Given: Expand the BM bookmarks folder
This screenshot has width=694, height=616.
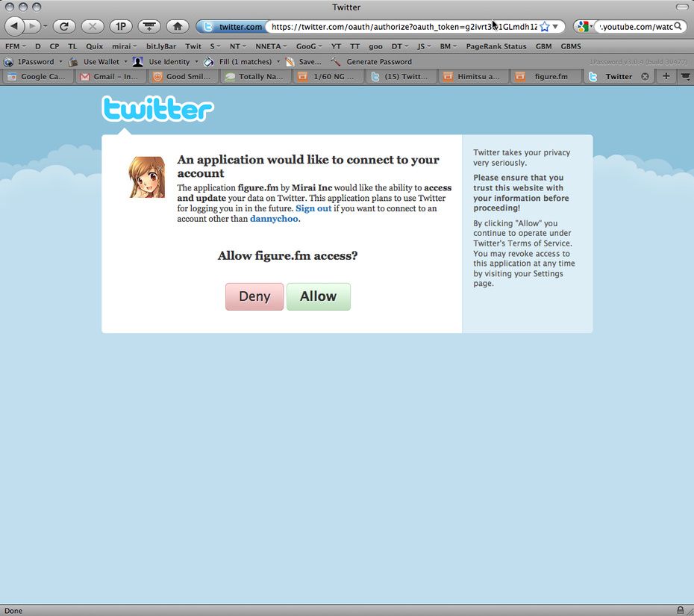Looking at the screenshot, I should [x=448, y=46].
